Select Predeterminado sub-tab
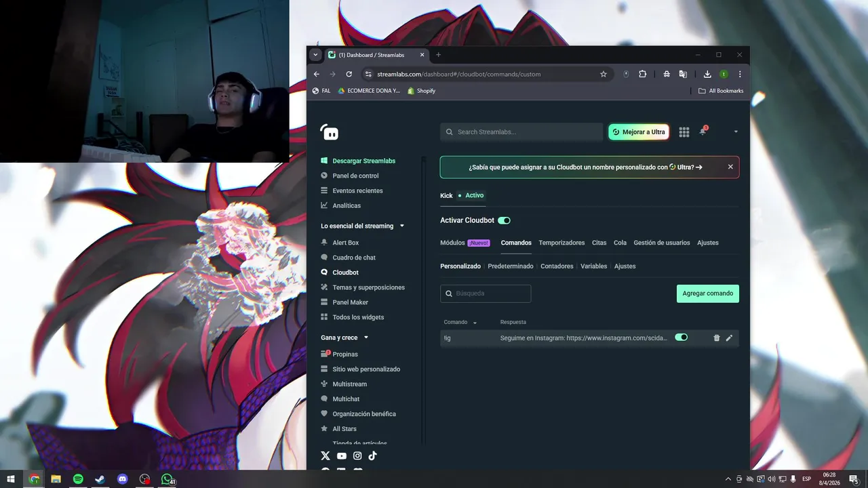 click(x=511, y=266)
